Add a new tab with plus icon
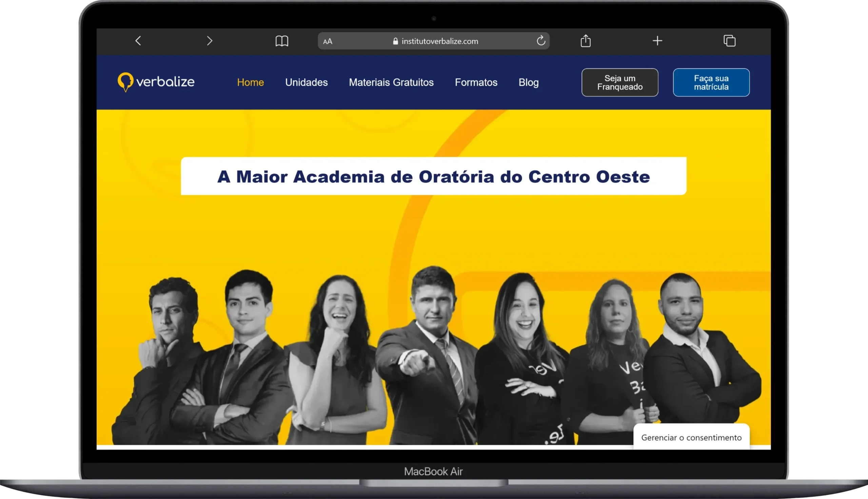The width and height of the screenshot is (868, 499). click(657, 41)
